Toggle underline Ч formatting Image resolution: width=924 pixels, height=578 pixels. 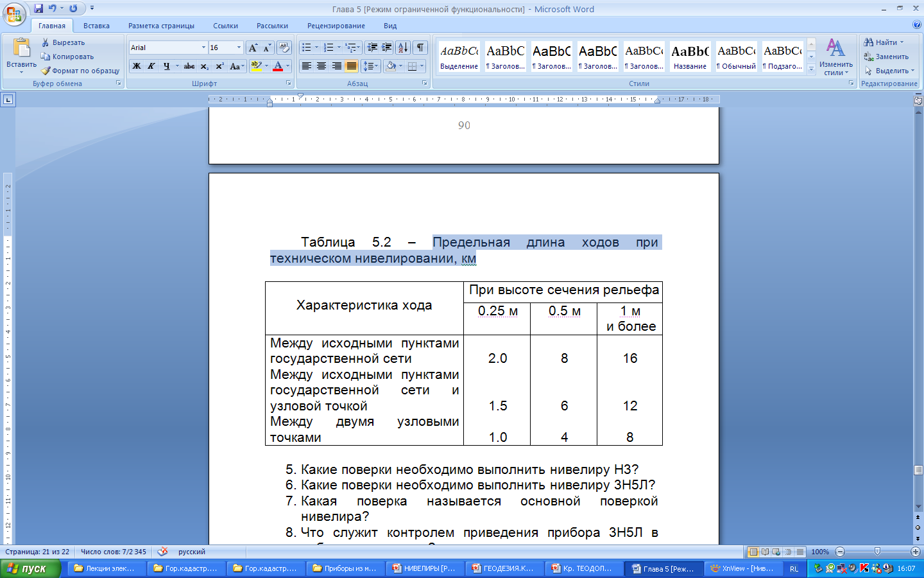(x=166, y=66)
